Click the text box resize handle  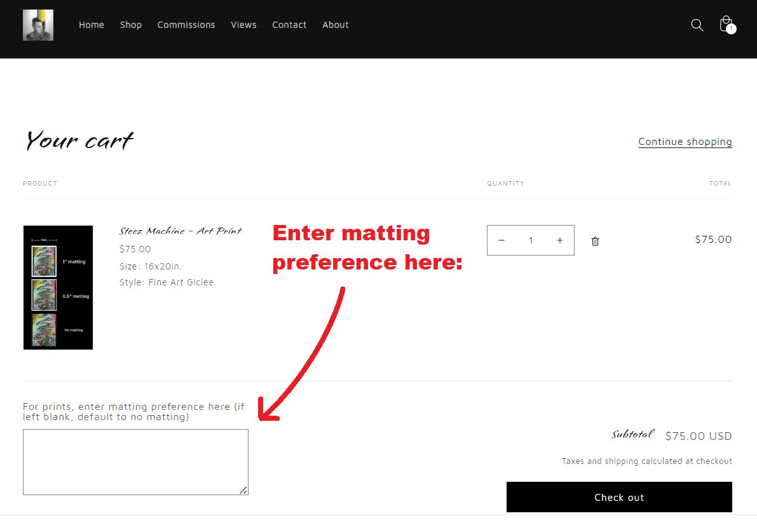click(x=243, y=490)
